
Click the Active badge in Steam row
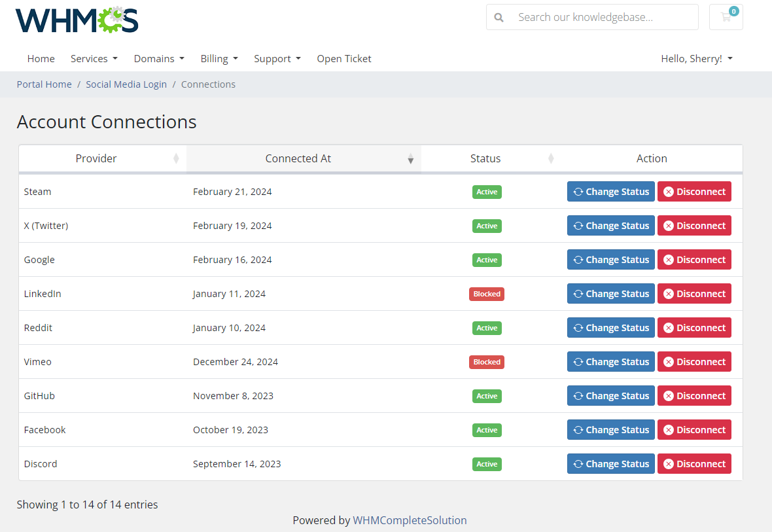[x=487, y=192]
